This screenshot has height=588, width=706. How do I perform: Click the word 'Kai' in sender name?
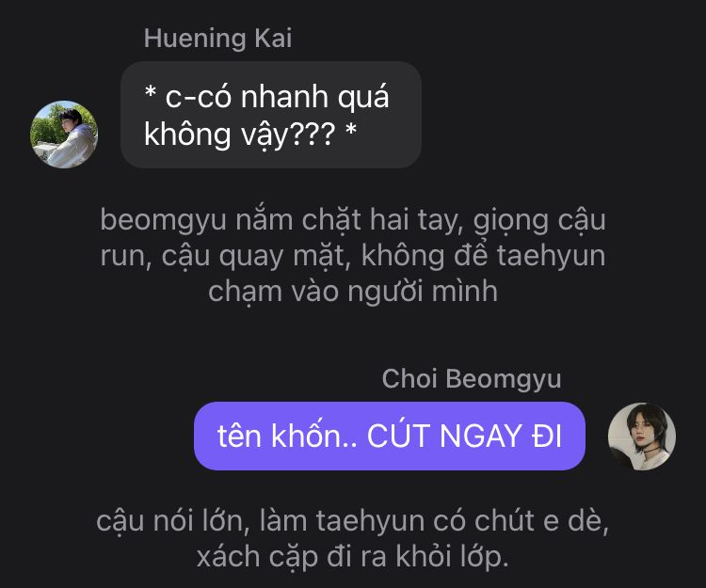(x=273, y=39)
